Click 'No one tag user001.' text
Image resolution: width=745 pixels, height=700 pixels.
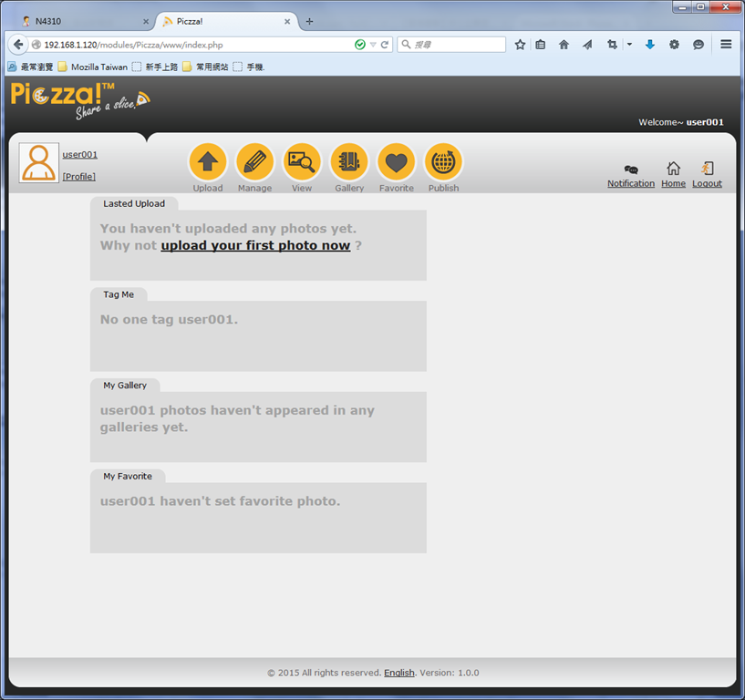(169, 320)
